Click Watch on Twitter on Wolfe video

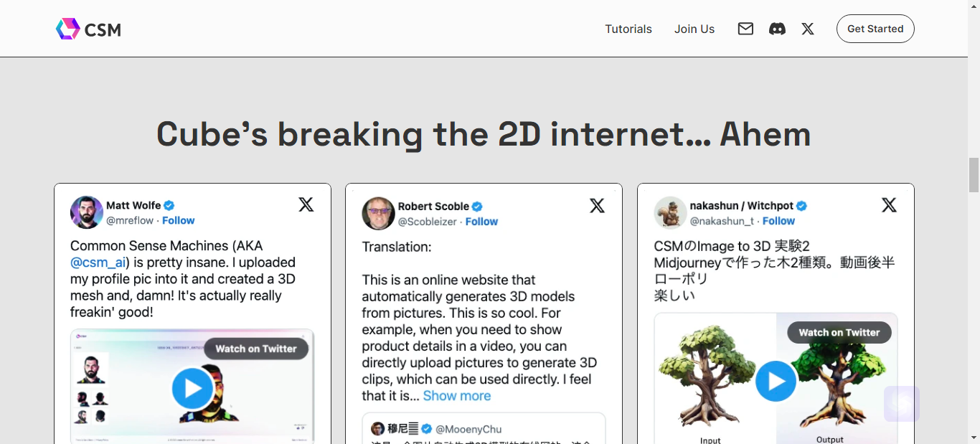(256, 349)
